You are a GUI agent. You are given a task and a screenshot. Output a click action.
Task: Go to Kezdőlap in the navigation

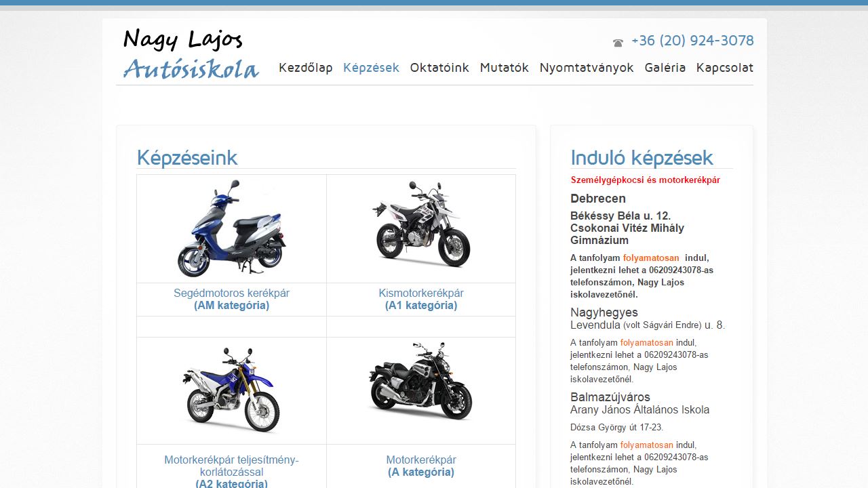(306, 68)
